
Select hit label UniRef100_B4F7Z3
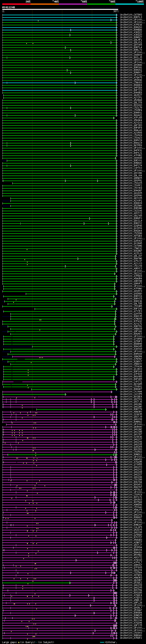pyautogui.click(x=131, y=90)
